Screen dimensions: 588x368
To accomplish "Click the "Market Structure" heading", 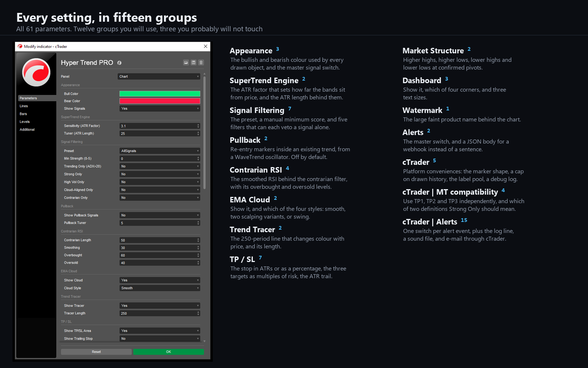I will coord(433,51).
